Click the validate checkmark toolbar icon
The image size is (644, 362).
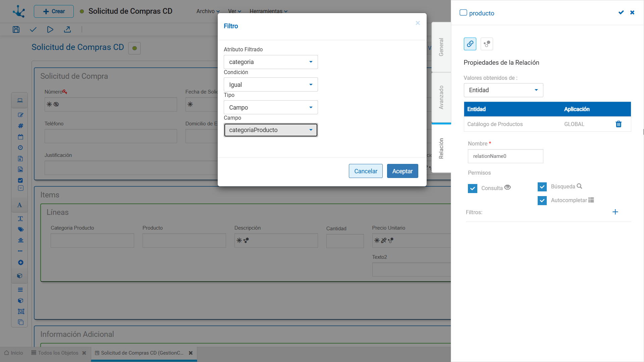point(33,29)
